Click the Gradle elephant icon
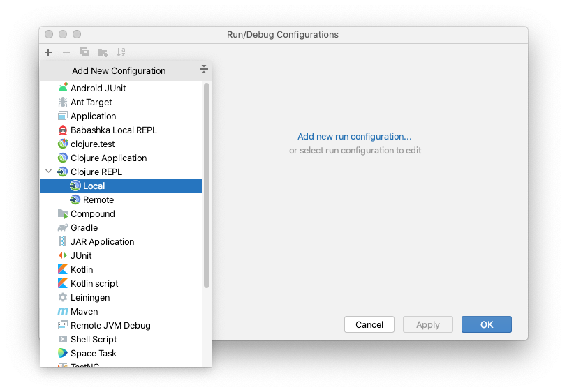This screenshot has height=392, width=567. tap(63, 227)
